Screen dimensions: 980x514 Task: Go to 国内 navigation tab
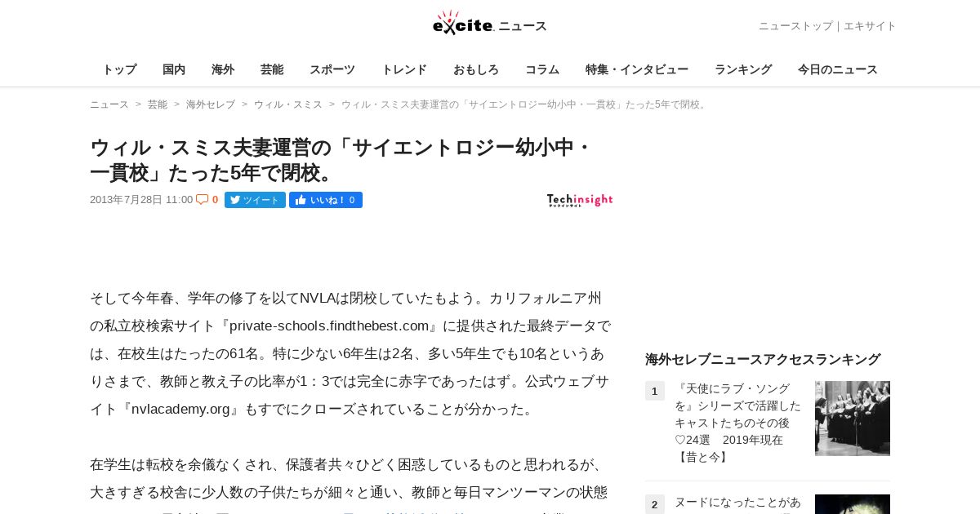coord(174,69)
